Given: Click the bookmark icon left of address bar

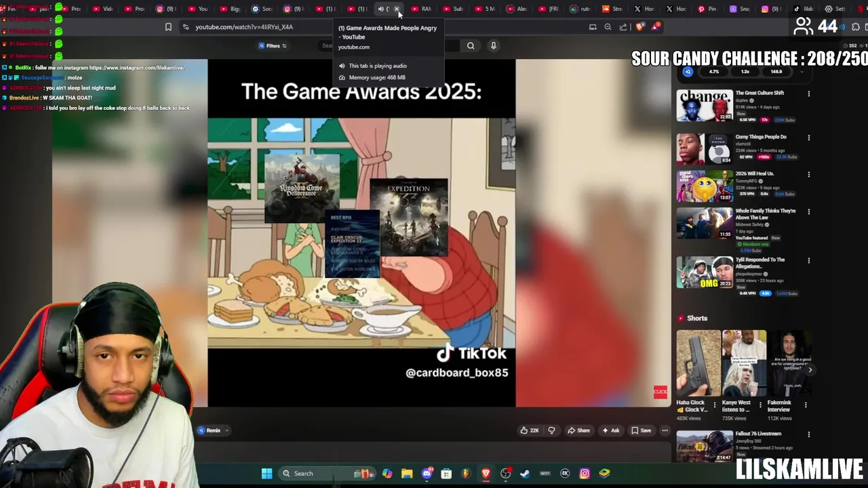Looking at the screenshot, I should coord(168,27).
